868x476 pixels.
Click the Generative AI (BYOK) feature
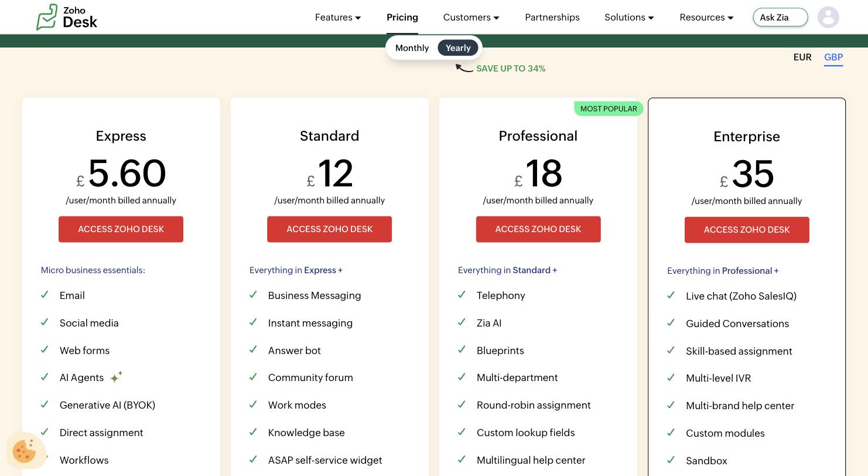(x=107, y=405)
